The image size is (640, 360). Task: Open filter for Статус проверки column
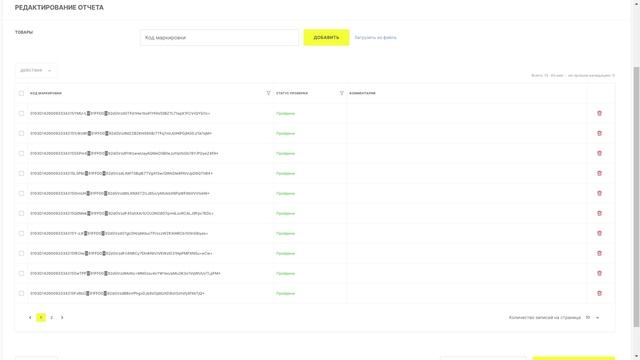click(342, 93)
